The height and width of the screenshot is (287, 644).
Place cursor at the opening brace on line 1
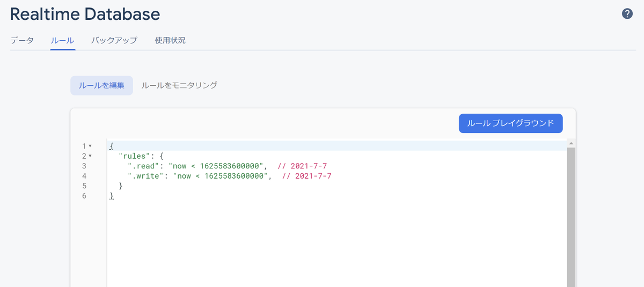[x=112, y=146]
